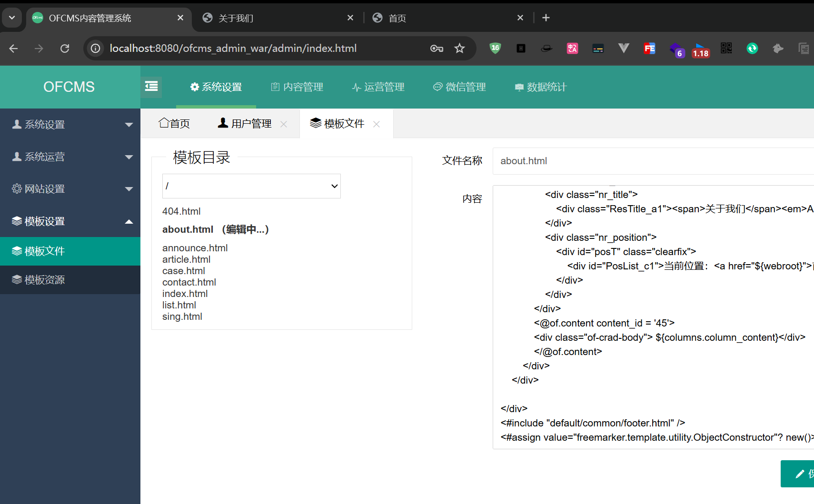The image size is (814, 504).
Task: Open the browser extensions puzzle icon
Action: tap(778, 49)
